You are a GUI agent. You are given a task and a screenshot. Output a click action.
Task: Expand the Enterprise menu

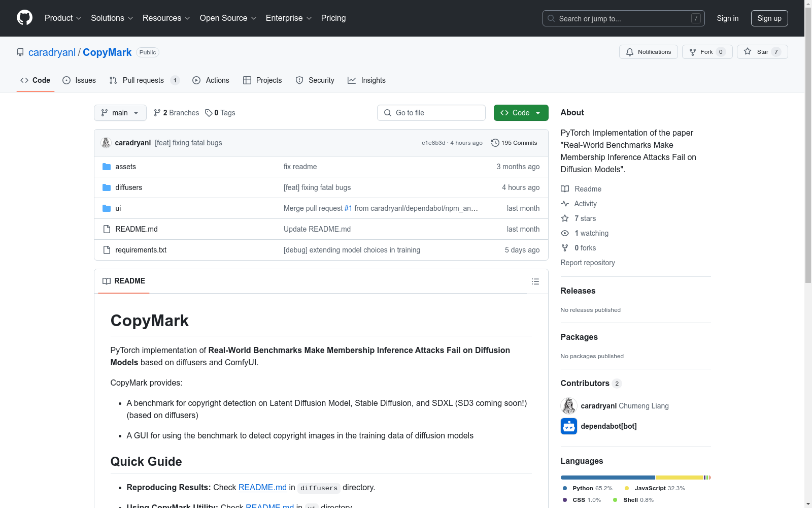click(x=289, y=18)
